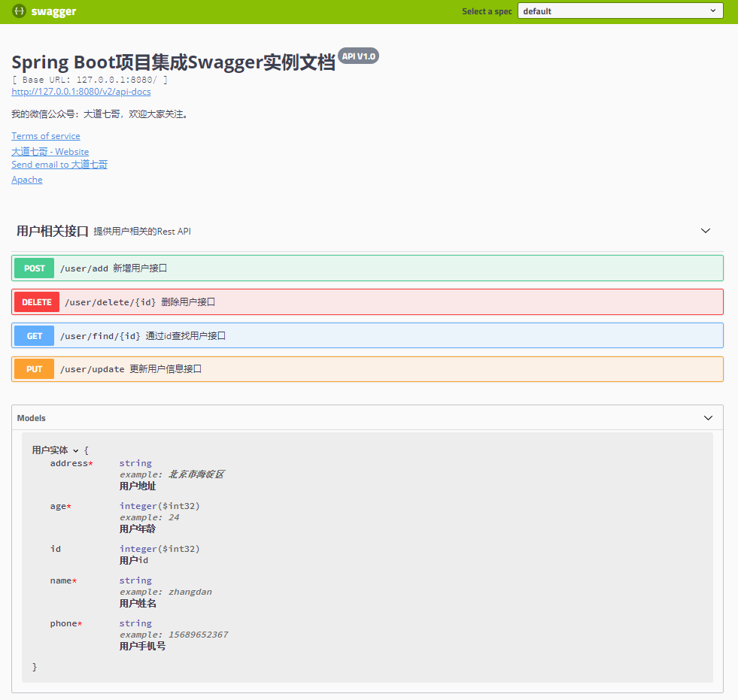Expand the /user/find/{id} endpoint row

click(376, 335)
